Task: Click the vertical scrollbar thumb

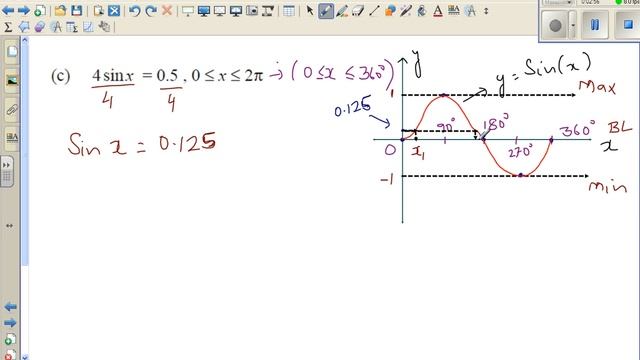Action: (x=24, y=155)
